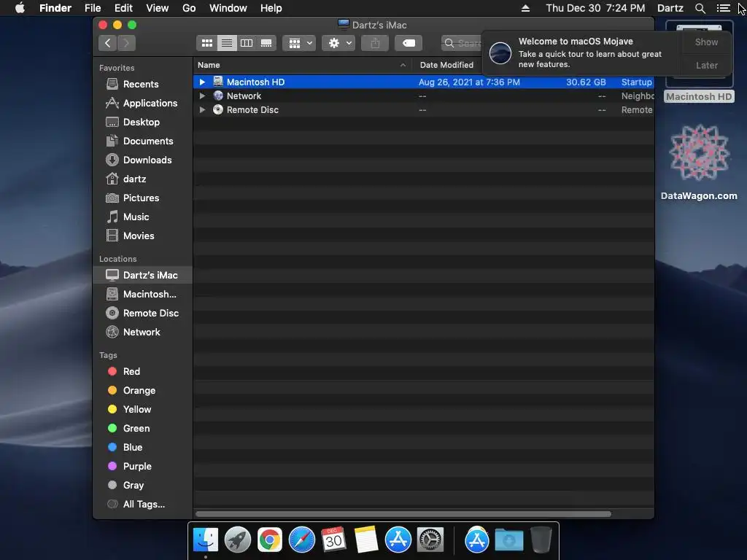Expand the Macintosh HD row triangle
The height and width of the screenshot is (560, 747).
click(x=202, y=82)
